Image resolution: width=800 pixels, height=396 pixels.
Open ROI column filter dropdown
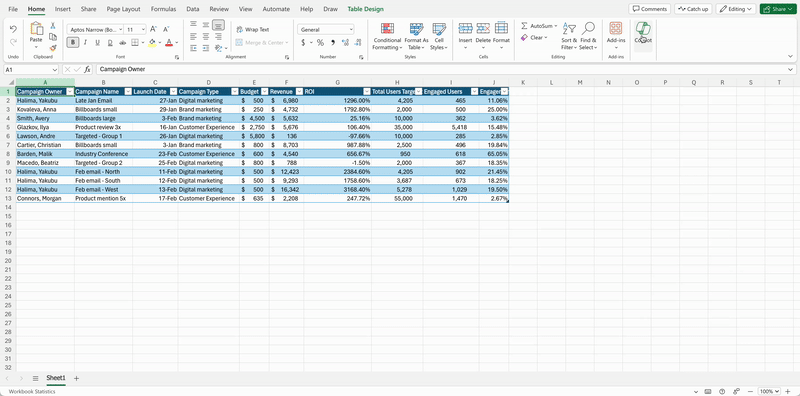click(x=367, y=91)
